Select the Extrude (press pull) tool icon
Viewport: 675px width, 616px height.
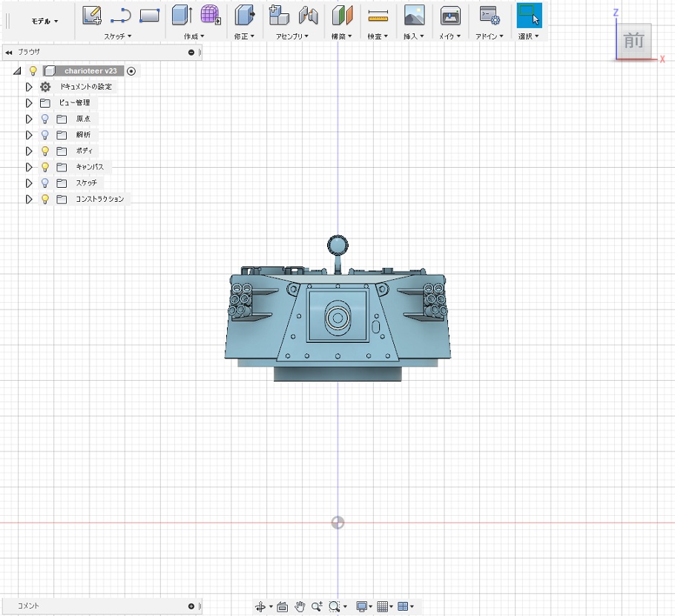182,15
